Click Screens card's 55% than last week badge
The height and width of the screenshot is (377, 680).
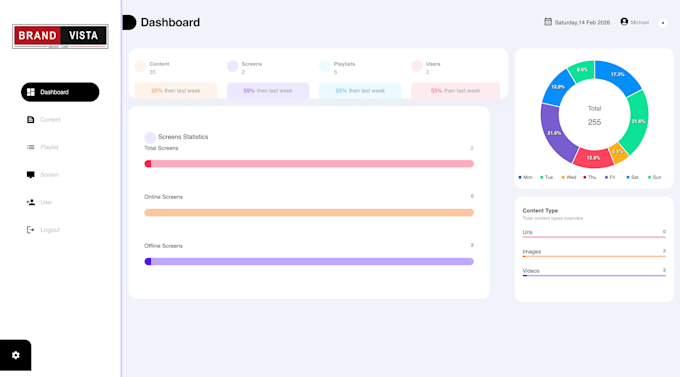(268, 91)
